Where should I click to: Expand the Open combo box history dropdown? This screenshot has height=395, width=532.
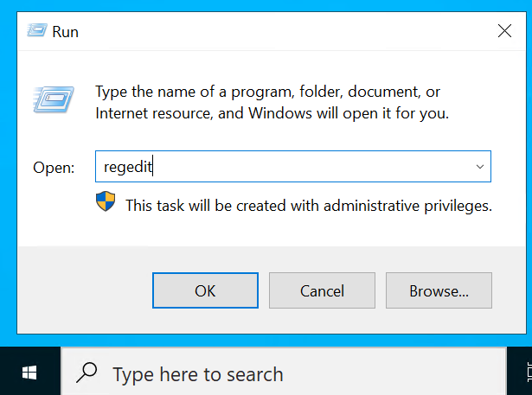pyautogui.click(x=479, y=167)
